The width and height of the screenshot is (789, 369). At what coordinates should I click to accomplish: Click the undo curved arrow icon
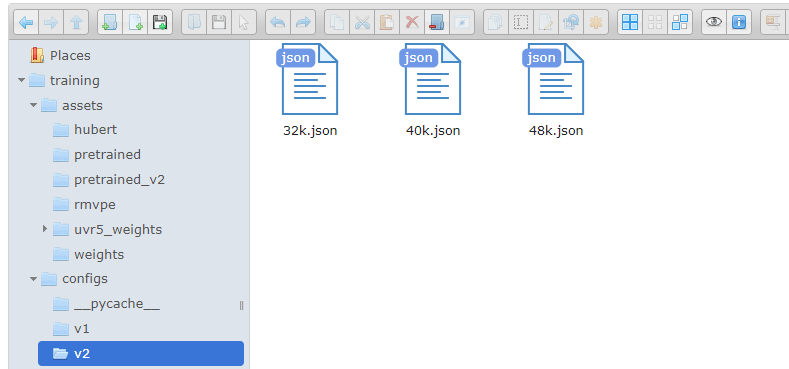pyautogui.click(x=278, y=22)
